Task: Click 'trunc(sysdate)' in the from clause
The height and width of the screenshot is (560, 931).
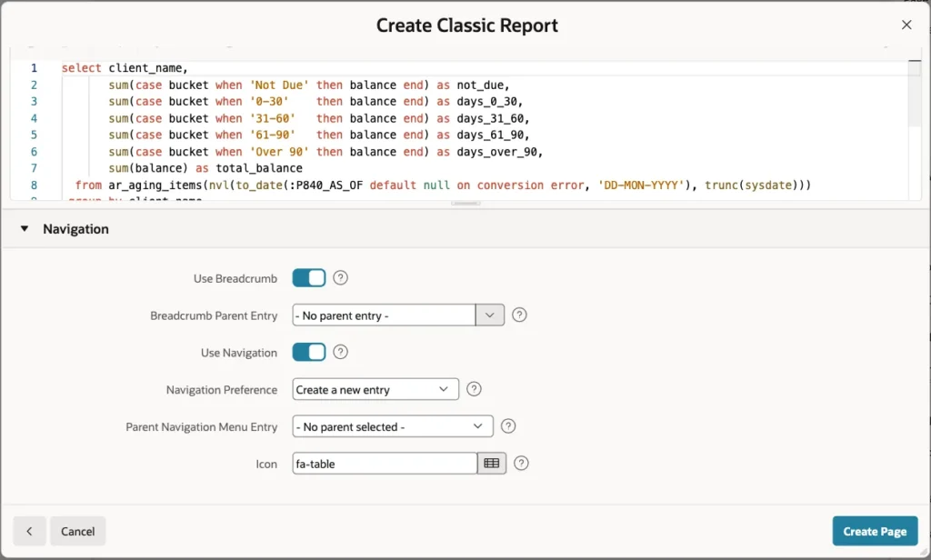Action: (751, 185)
